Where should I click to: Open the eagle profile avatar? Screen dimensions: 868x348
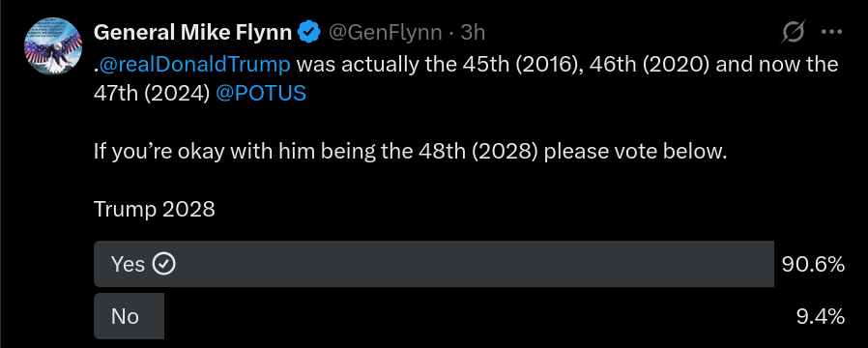pyautogui.click(x=53, y=45)
